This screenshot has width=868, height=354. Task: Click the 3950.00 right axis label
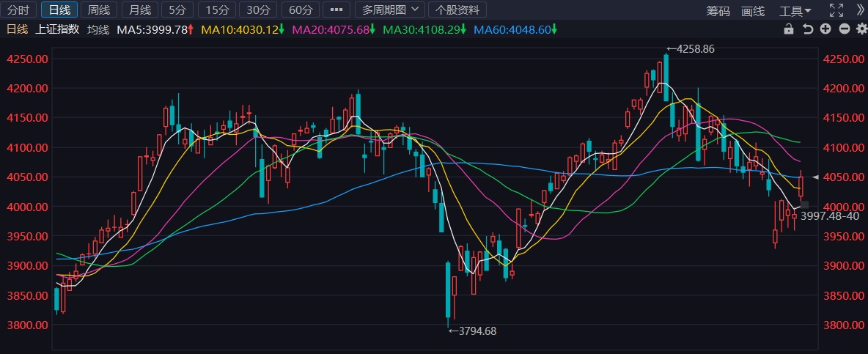[844, 236]
